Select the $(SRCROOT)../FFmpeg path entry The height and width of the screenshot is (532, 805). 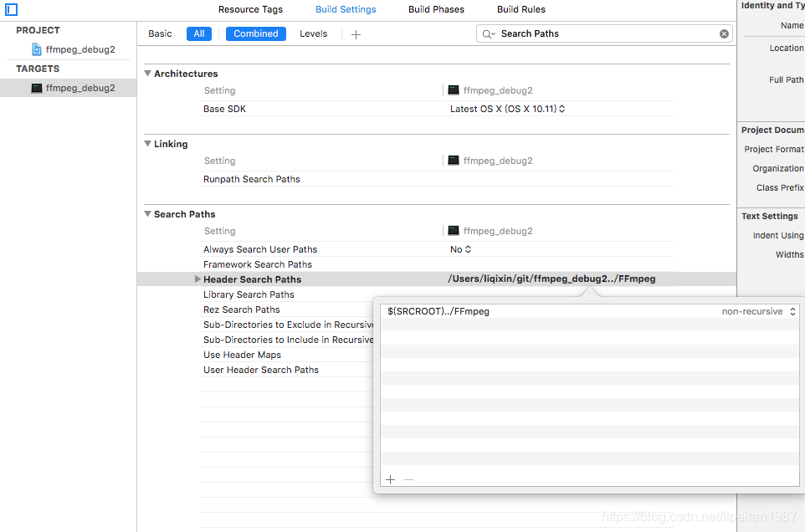[x=438, y=311]
